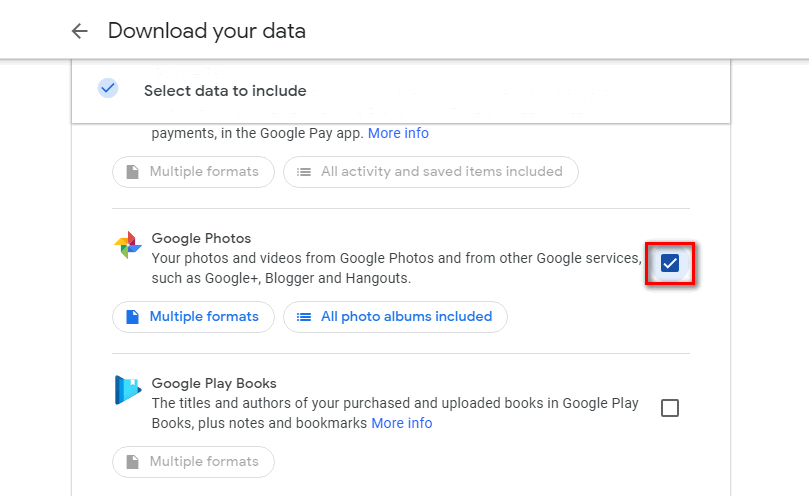The width and height of the screenshot is (809, 496).
Task: Uncheck the Google Photos checkbox
Action: tap(670, 264)
